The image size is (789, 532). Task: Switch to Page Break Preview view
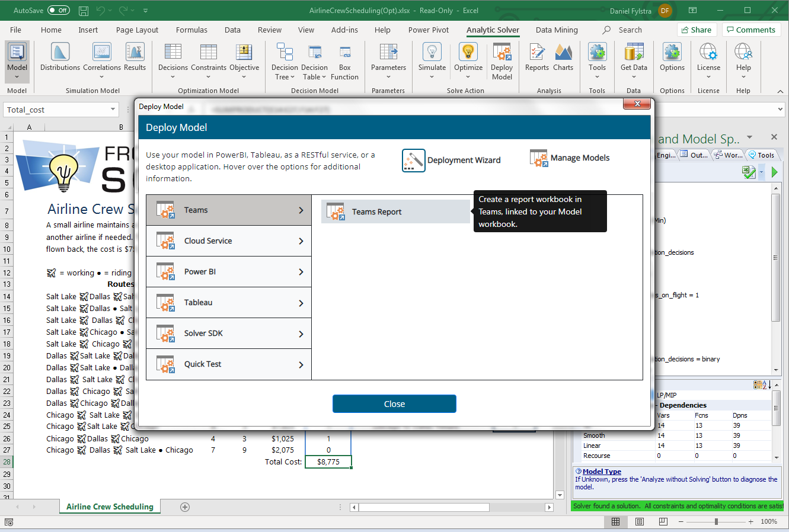coord(663,521)
